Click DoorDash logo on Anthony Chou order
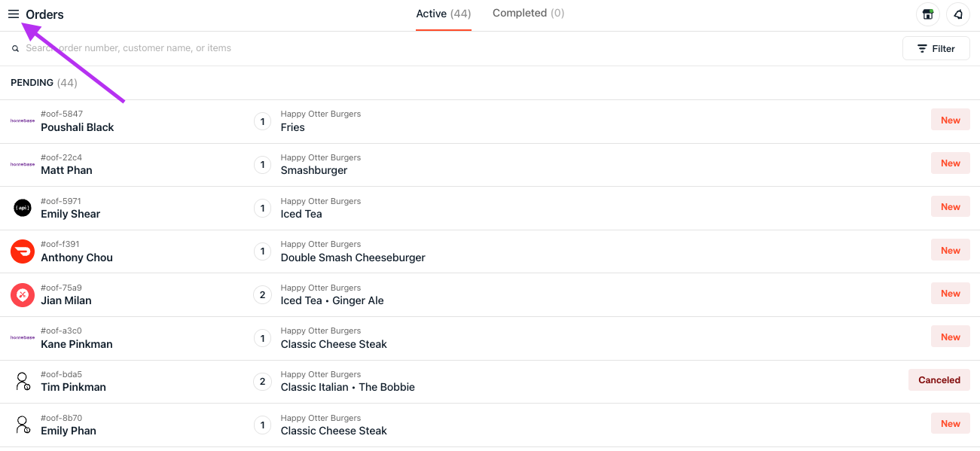 (x=23, y=251)
